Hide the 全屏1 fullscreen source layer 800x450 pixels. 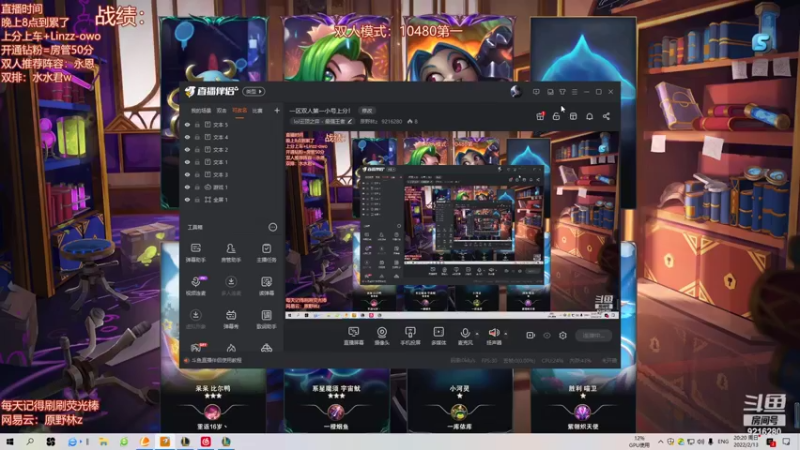187,199
